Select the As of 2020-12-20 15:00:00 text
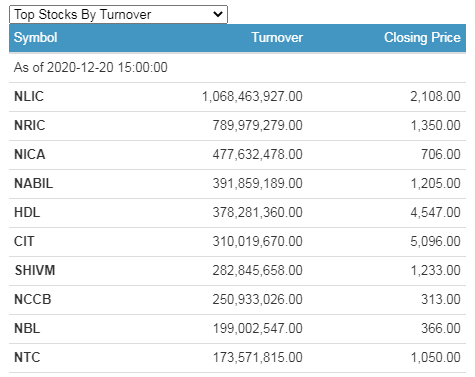The image size is (475, 377). pyautogui.click(x=91, y=67)
